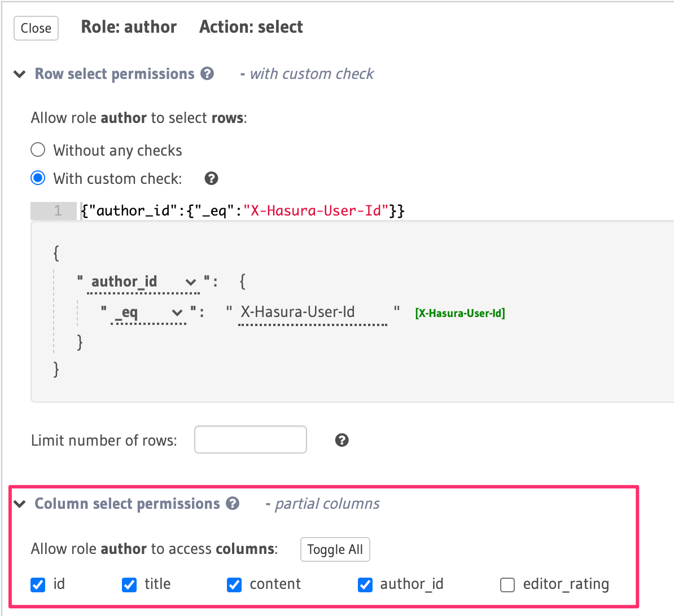Viewport: 674px width, 616px height.
Task: Uncheck the title column checkbox
Action: [x=129, y=585]
